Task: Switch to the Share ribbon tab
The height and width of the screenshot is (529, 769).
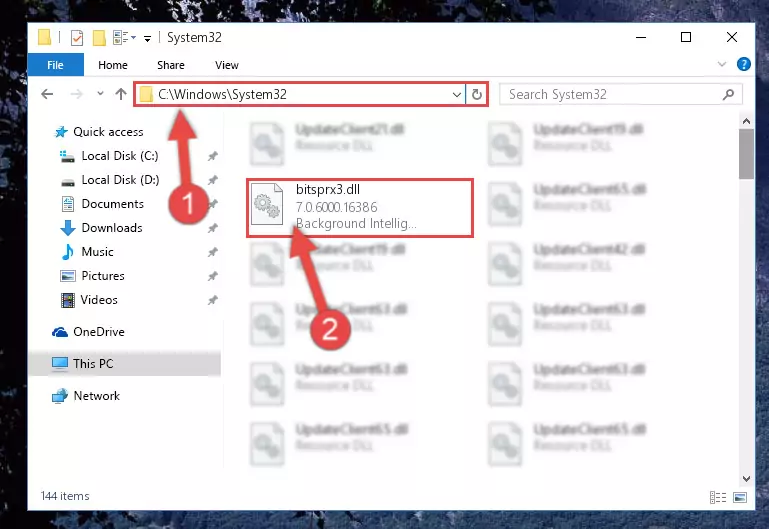Action: point(171,65)
